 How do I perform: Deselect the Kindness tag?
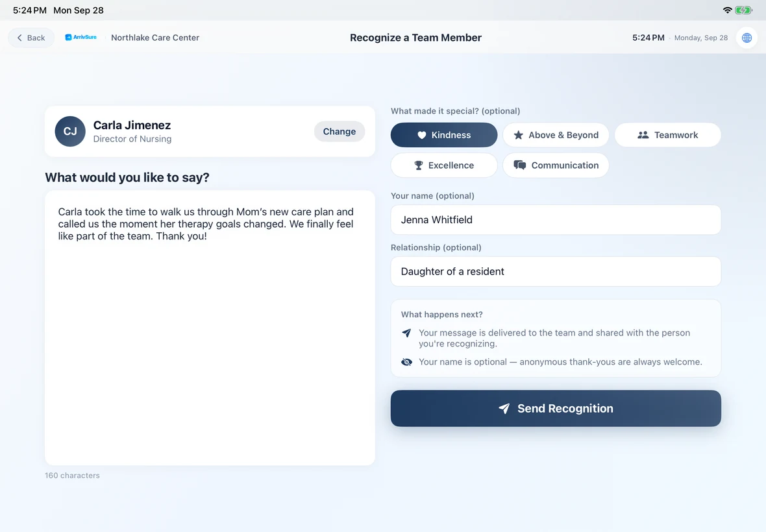(x=443, y=135)
